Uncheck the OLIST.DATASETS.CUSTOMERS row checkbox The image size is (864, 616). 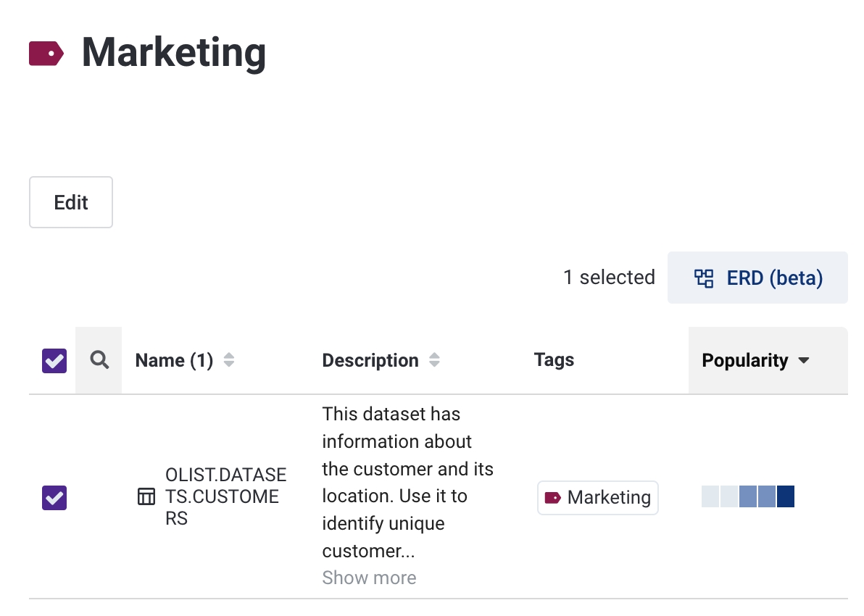54,497
